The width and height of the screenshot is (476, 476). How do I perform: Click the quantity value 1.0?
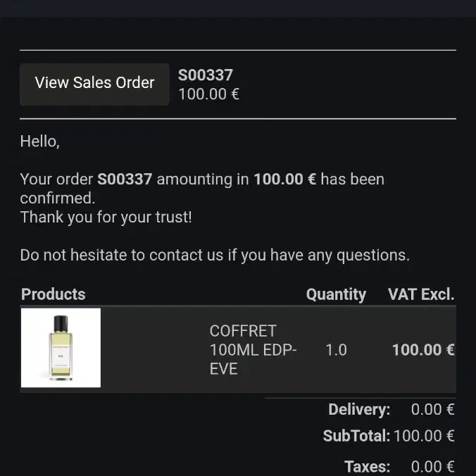[336, 350]
